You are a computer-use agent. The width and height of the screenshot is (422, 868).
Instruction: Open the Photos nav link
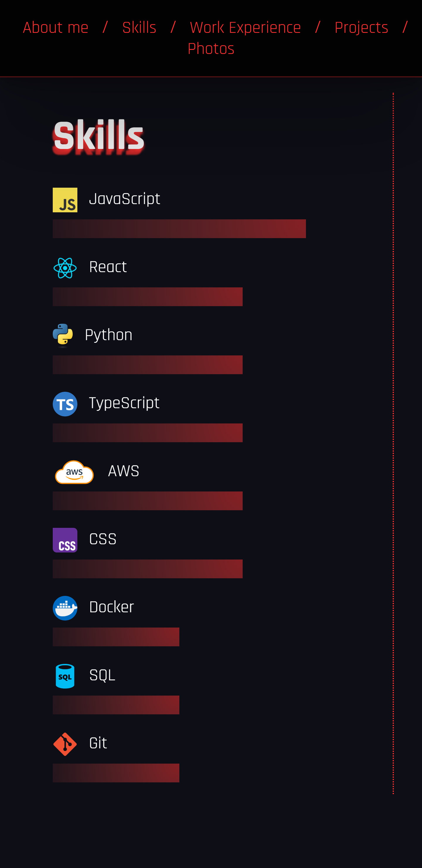pyautogui.click(x=211, y=48)
